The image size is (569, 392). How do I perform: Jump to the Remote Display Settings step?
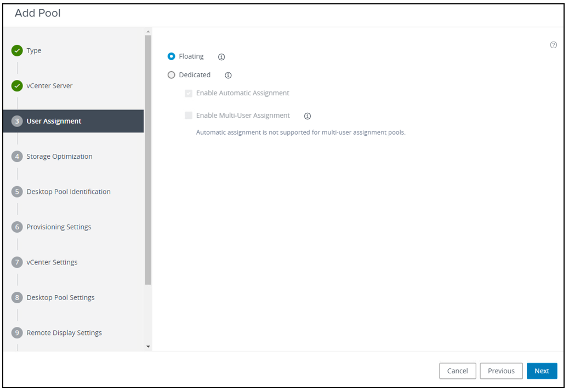pos(64,332)
